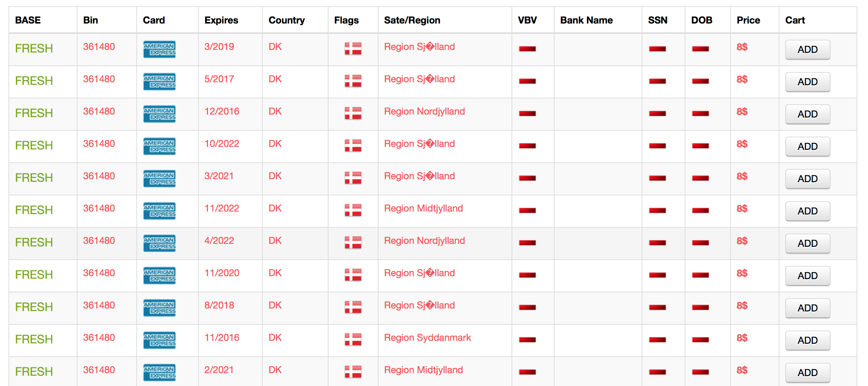
Task: Click the red DOB indicator in the 3/2021 row
Action: pos(700,178)
